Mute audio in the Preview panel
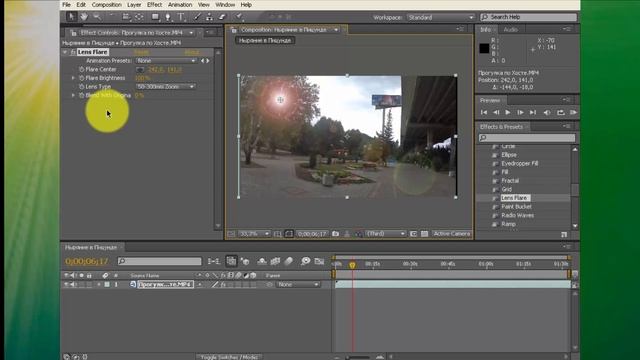The height and width of the screenshot is (360, 640). point(547,112)
